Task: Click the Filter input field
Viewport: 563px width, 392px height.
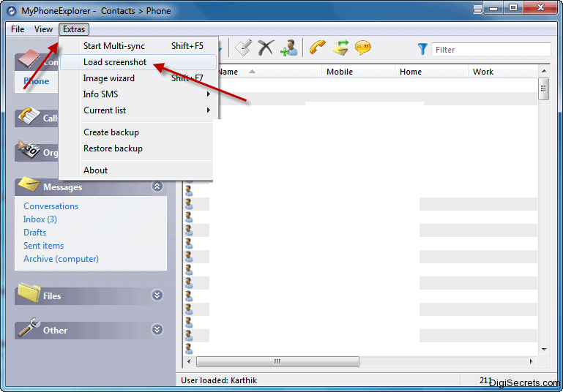Action: 491,50
